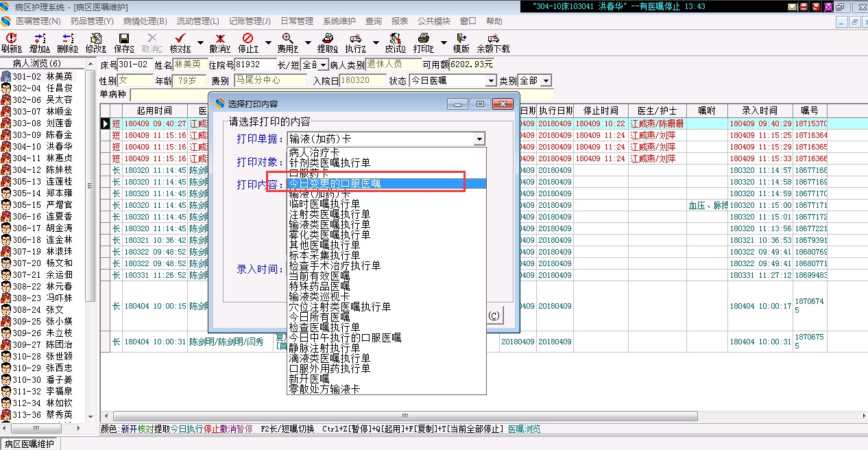868x450 pixels.
Task: Click the 录入时间 column header
Action: point(760,110)
